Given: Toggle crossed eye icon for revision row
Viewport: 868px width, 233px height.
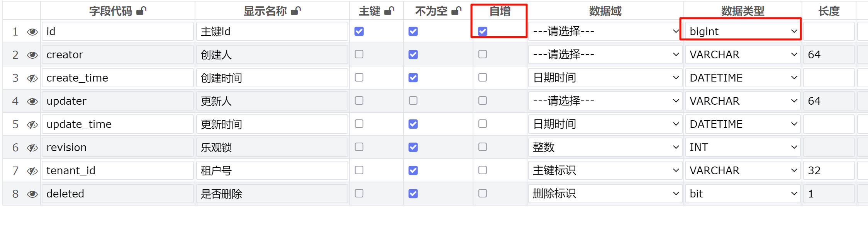Looking at the screenshot, I should coord(32,148).
